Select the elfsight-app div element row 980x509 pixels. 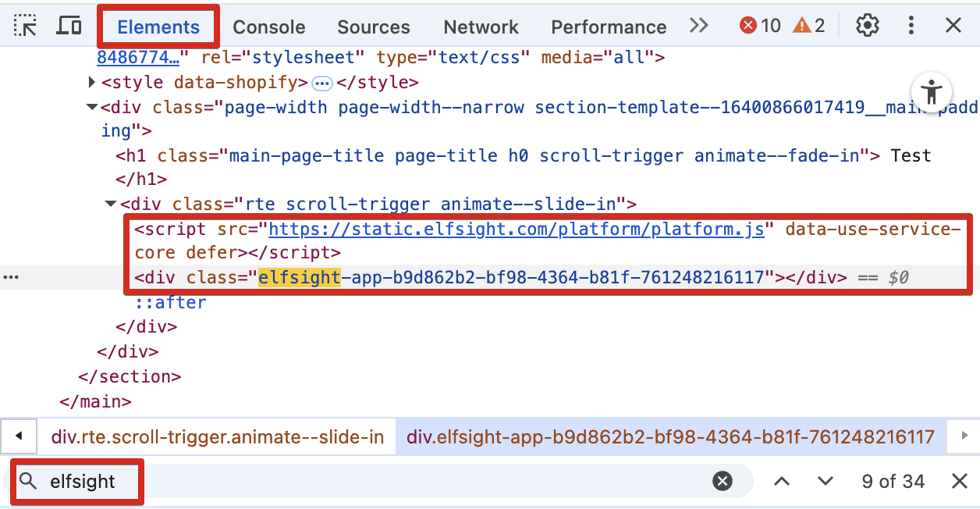(490, 277)
